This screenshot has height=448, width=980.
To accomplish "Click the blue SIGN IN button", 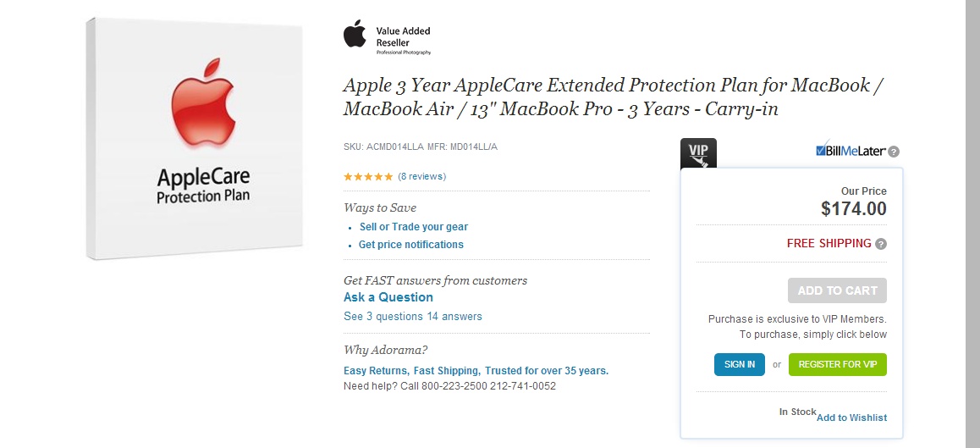I will (740, 364).
